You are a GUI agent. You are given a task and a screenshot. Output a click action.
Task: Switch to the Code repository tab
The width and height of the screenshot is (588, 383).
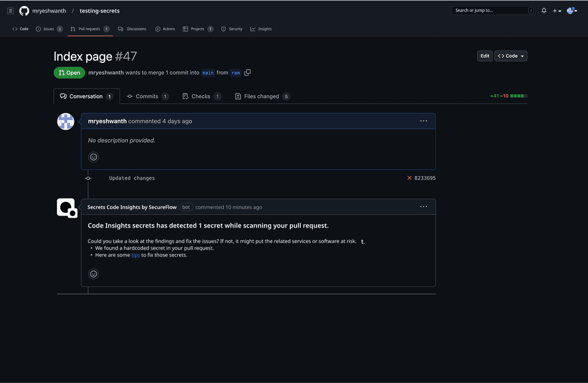[x=20, y=29]
